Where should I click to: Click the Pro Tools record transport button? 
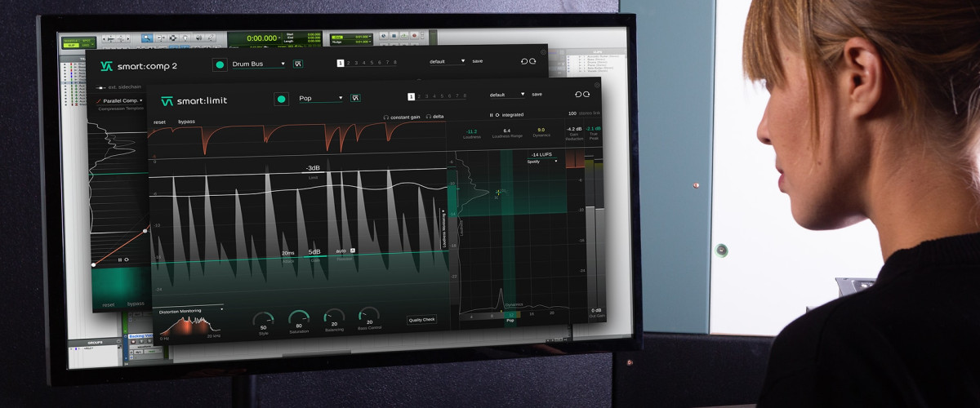pos(414,36)
